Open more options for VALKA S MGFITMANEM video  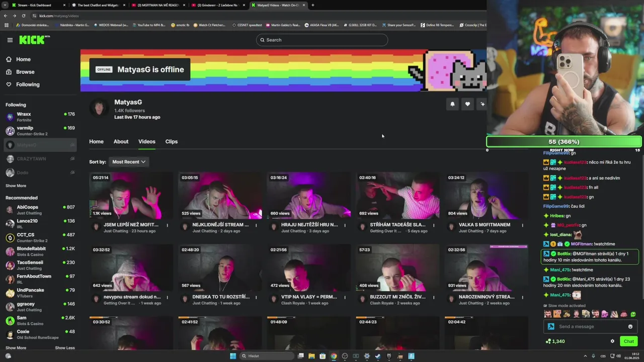[523, 225]
